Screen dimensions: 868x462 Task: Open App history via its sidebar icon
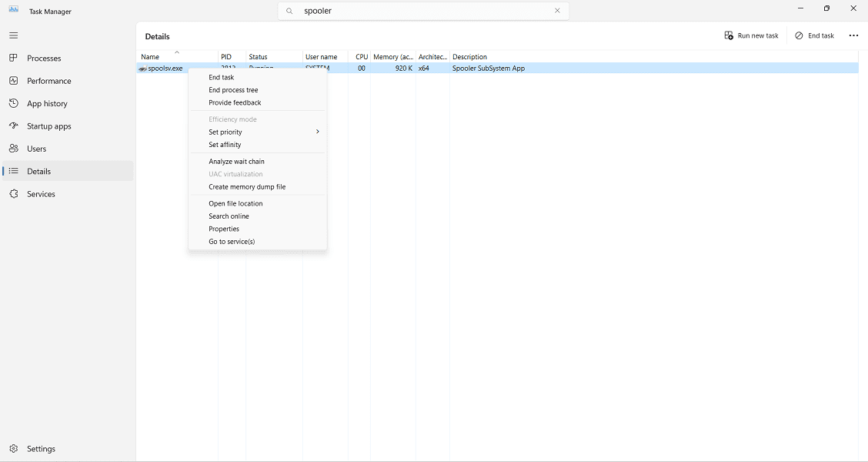[13, 103]
